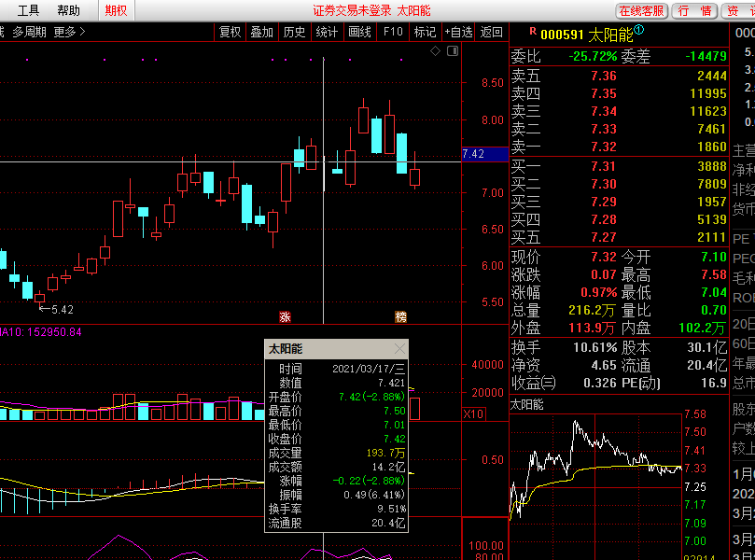Click the 最高 7.58 value in quote panel
The width and height of the screenshot is (755, 560).
[x=714, y=274]
